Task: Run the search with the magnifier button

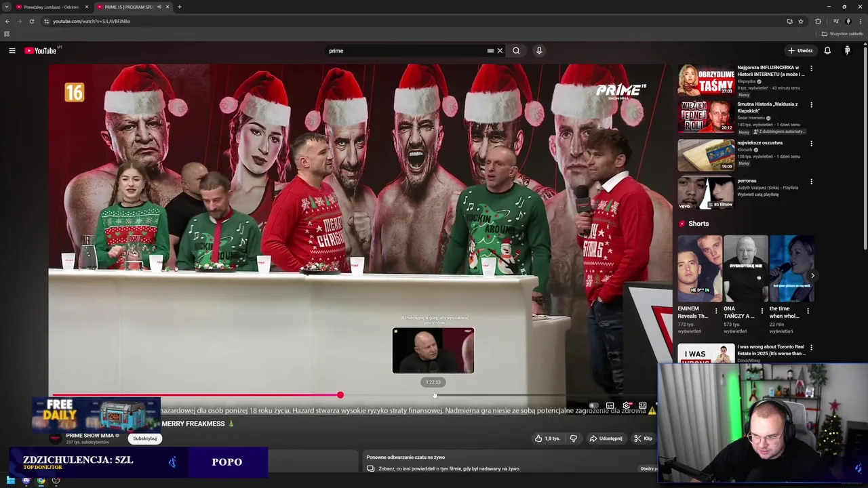Action: coord(516,51)
